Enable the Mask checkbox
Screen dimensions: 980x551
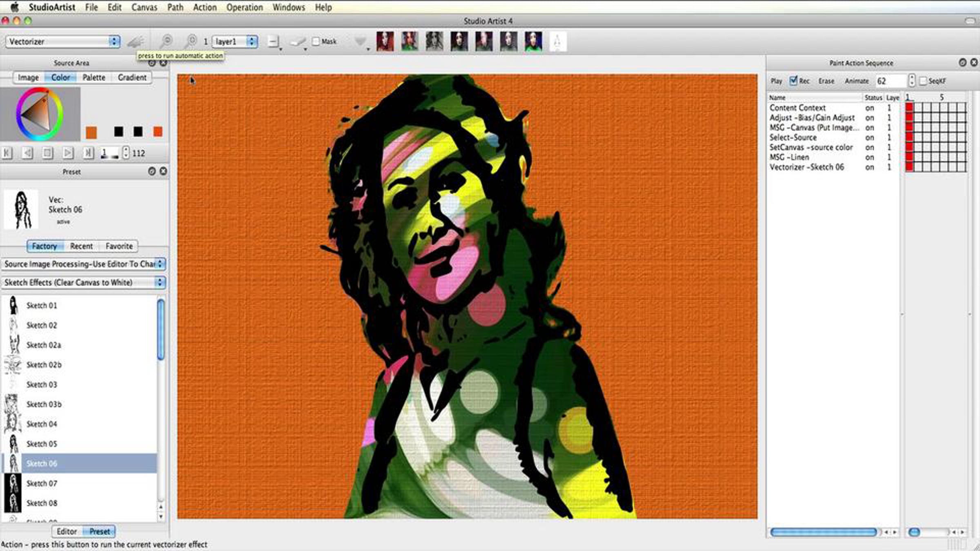coord(316,41)
